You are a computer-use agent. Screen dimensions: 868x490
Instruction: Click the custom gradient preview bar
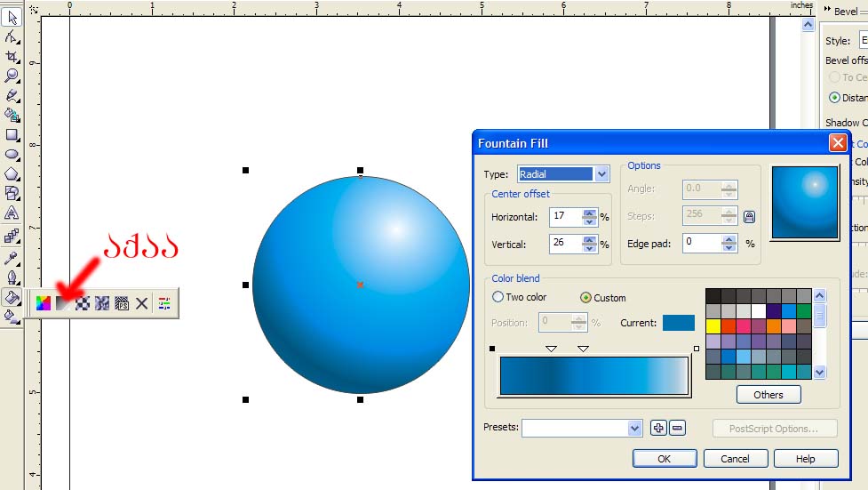coord(594,375)
